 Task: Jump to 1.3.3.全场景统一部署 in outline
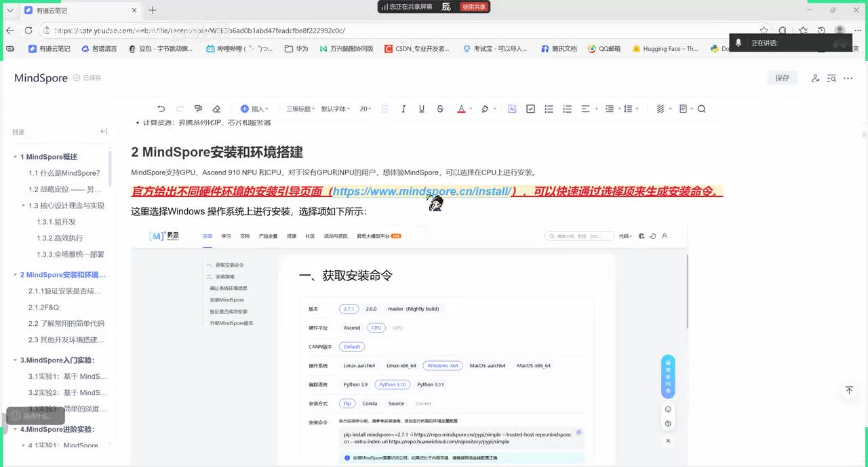pos(71,255)
